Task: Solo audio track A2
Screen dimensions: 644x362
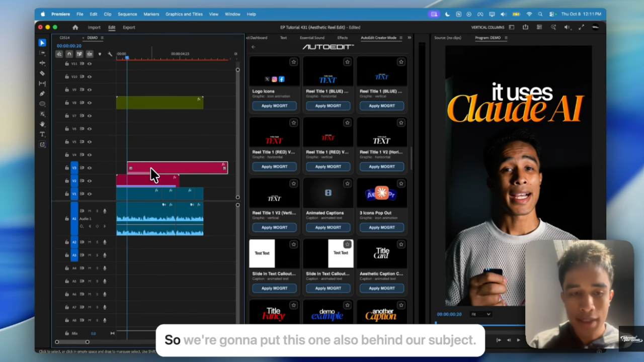Action: (x=97, y=242)
